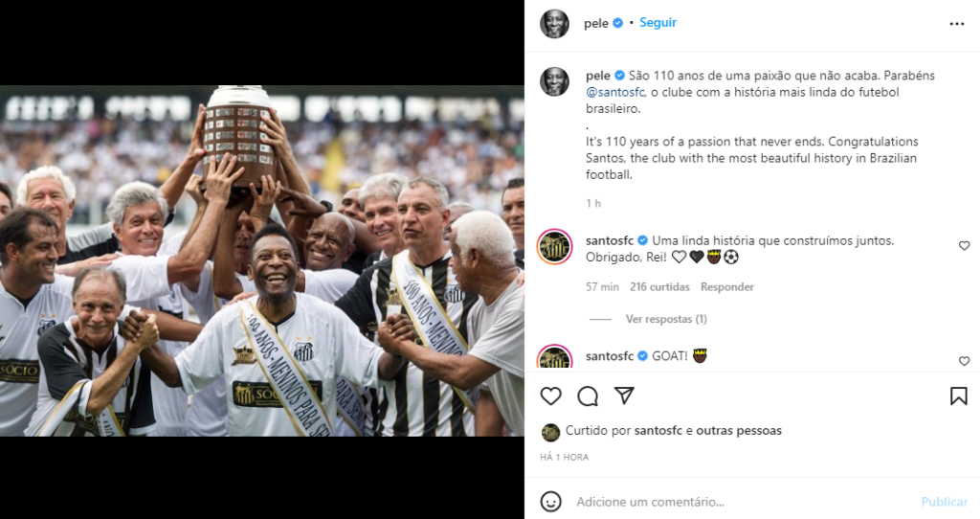This screenshot has width=980, height=519.
Task: Click the Responder reply link
Action: tap(727, 287)
